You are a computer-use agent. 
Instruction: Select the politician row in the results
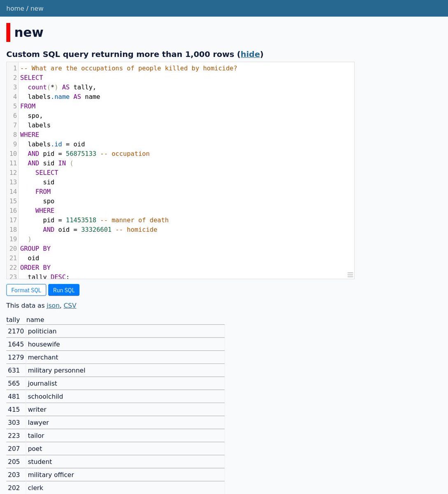[42, 331]
